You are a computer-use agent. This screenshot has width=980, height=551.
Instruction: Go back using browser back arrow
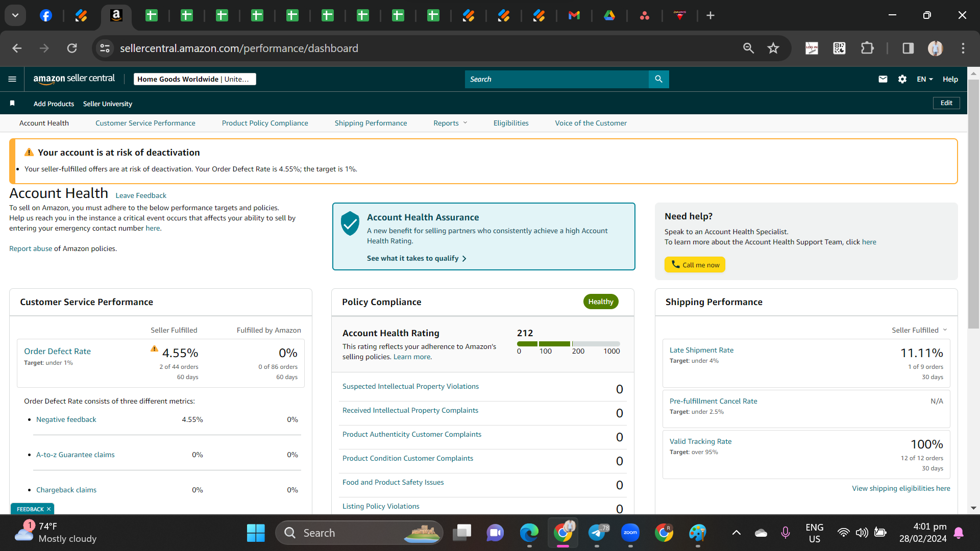click(x=17, y=48)
